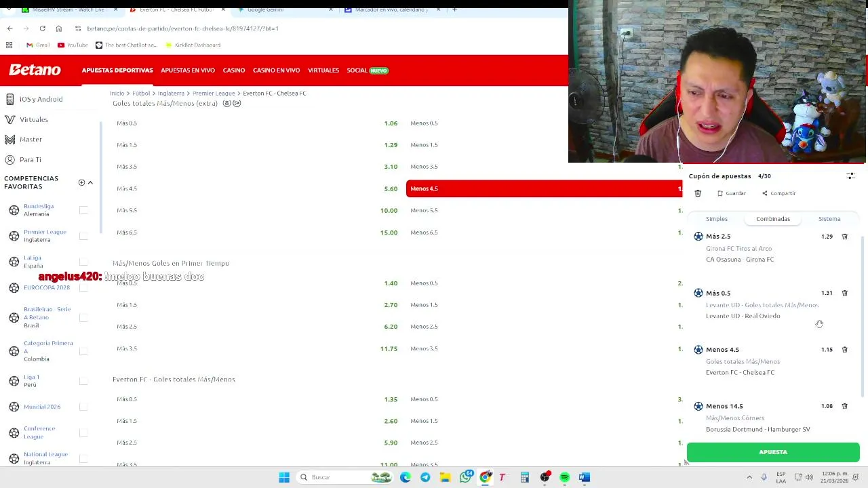Open Word from the taskbar
The image size is (868, 488).
point(585,477)
